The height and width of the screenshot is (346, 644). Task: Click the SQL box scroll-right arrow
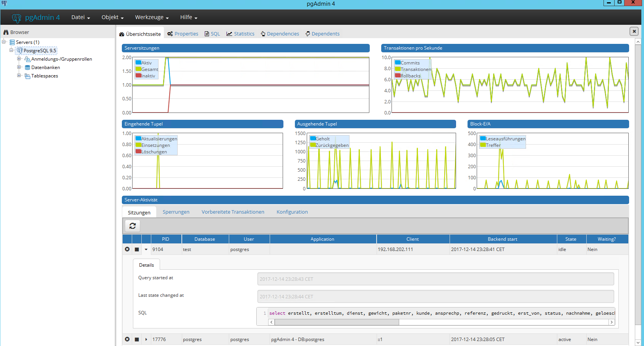[x=612, y=322]
